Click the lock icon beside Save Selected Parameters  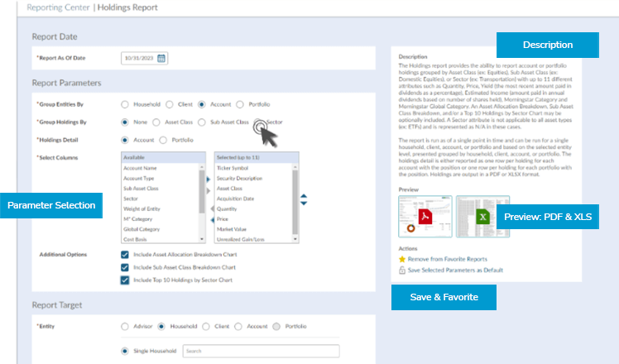tap(402, 270)
